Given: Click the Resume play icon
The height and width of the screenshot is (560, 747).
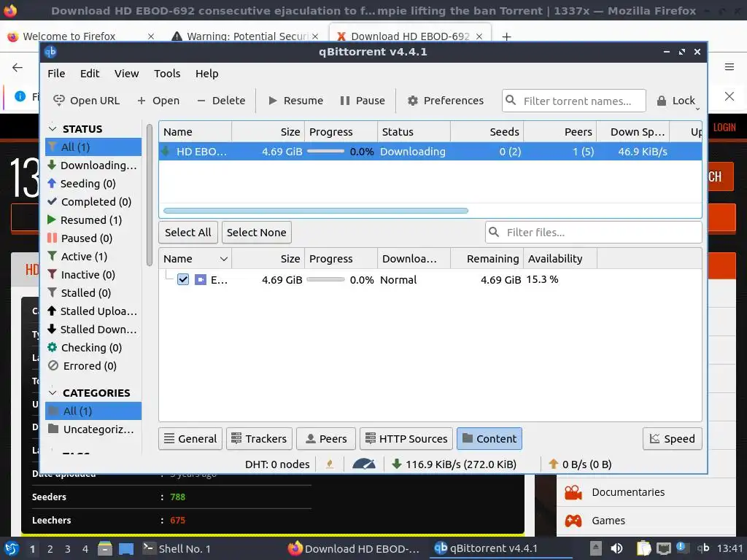Looking at the screenshot, I should 273,101.
